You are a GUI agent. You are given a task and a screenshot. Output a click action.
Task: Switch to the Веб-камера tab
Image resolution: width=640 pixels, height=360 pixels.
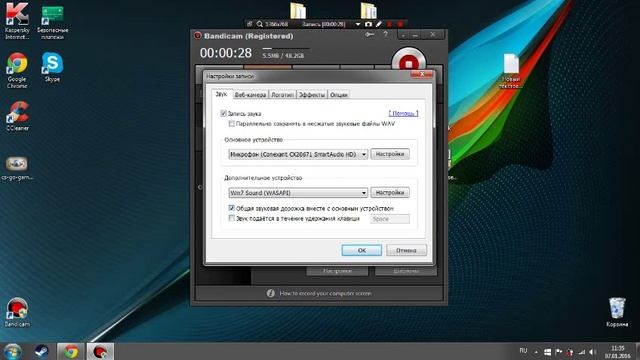coord(250,95)
